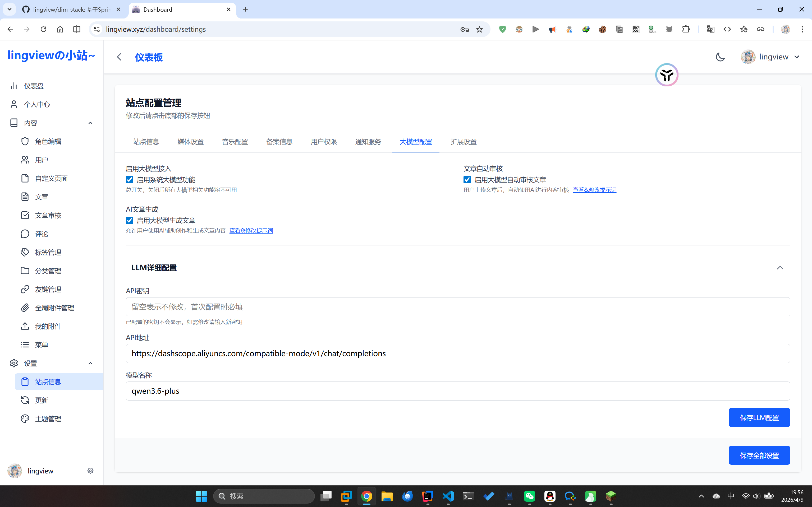
Task: Click the 保存LLM配置 button
Action: click(759, 417)
